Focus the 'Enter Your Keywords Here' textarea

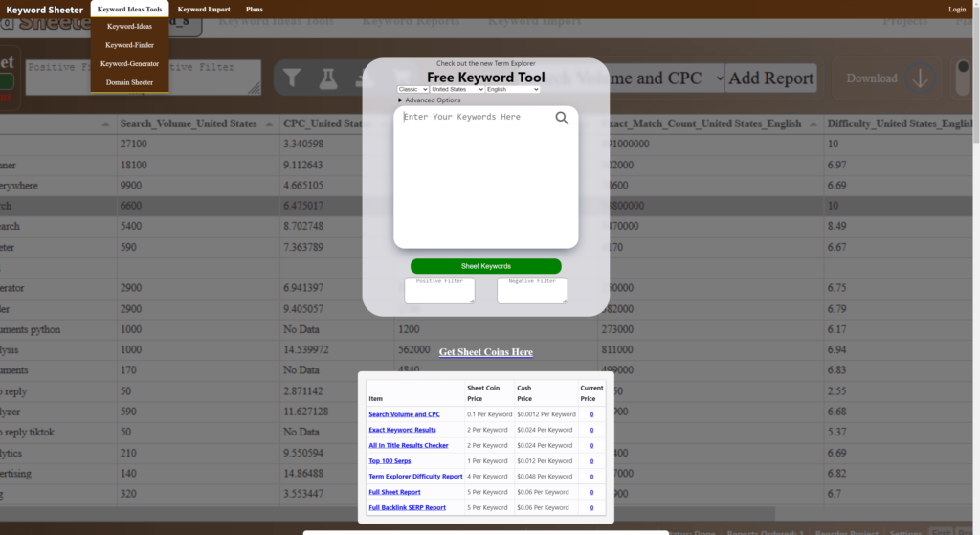[485, 177]
